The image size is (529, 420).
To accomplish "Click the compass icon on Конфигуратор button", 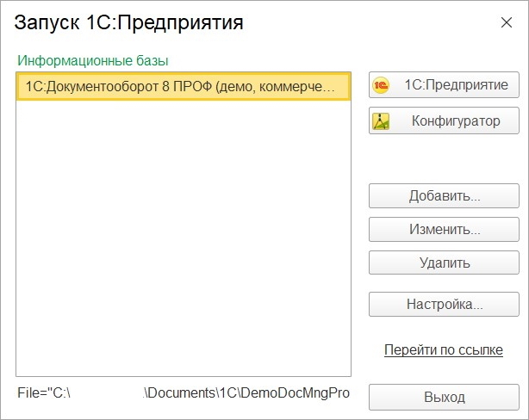I will point(381,121).
